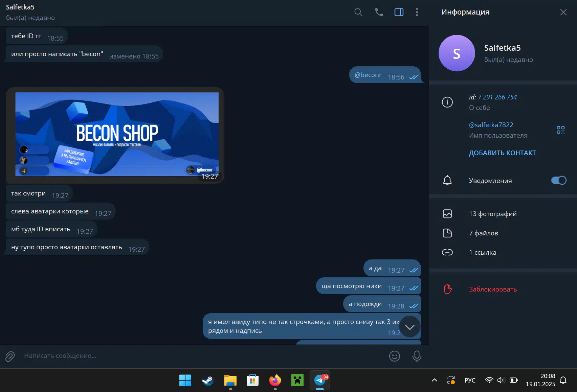The image size is (577, 392).
Task: Click Заблокировать to block user
Action: (493, 289)
